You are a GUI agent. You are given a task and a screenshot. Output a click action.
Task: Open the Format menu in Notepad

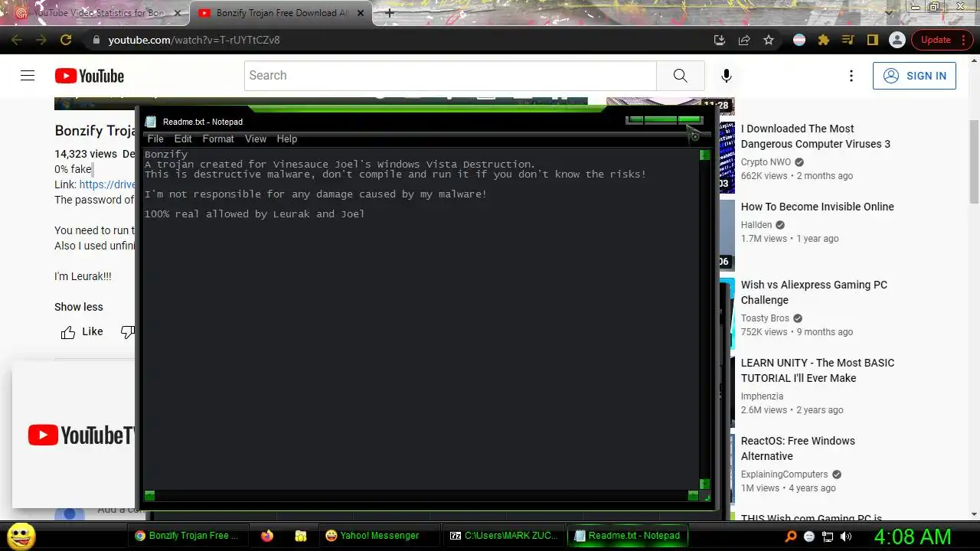[218, 139]
